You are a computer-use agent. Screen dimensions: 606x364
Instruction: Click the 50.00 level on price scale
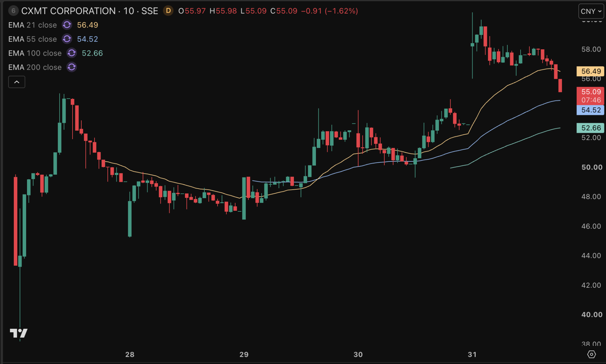592,167
